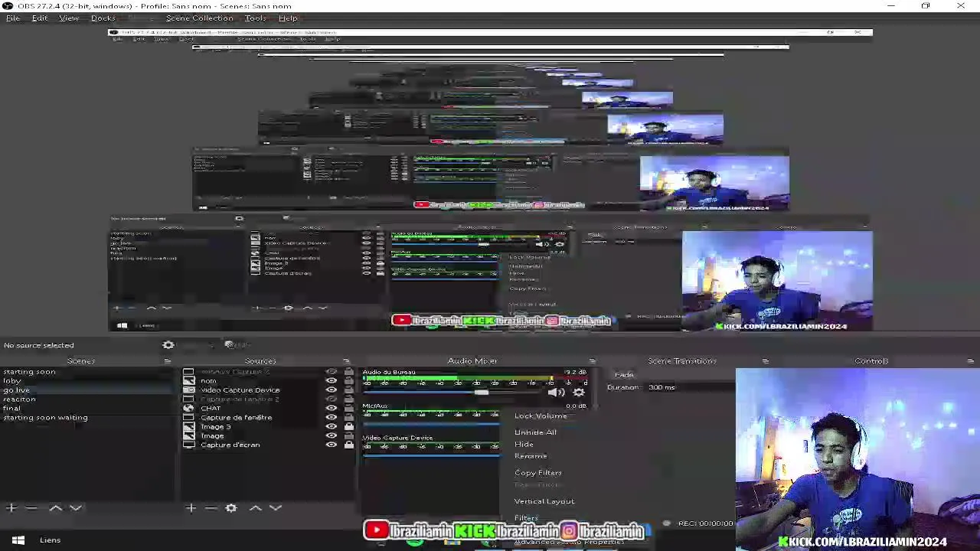Toggle visibility eye for 'nom' source
The width and height of the screenshot is (980, 551).
tap(332, 380)
